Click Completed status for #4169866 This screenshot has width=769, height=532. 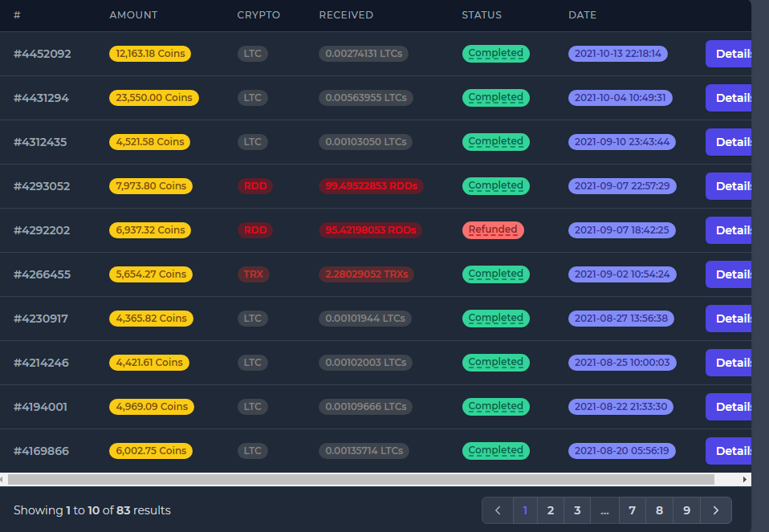tap(496, 451)
